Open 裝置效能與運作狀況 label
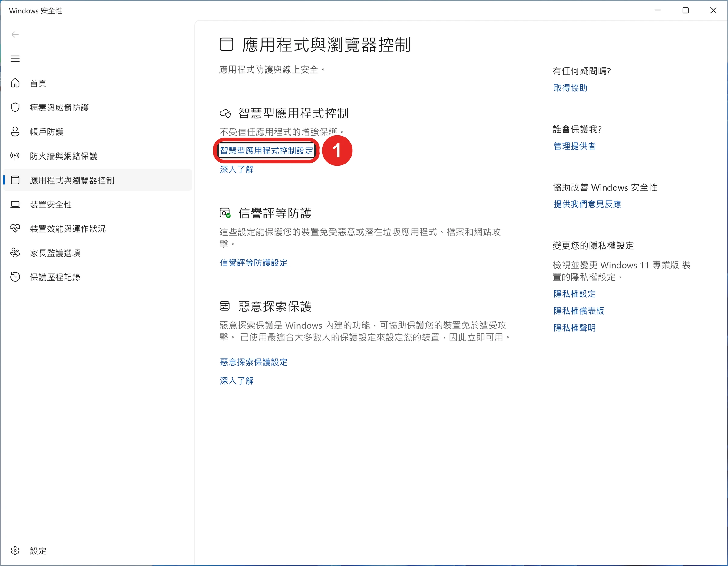This screenshot has height=566, width=728. (68, 229)
